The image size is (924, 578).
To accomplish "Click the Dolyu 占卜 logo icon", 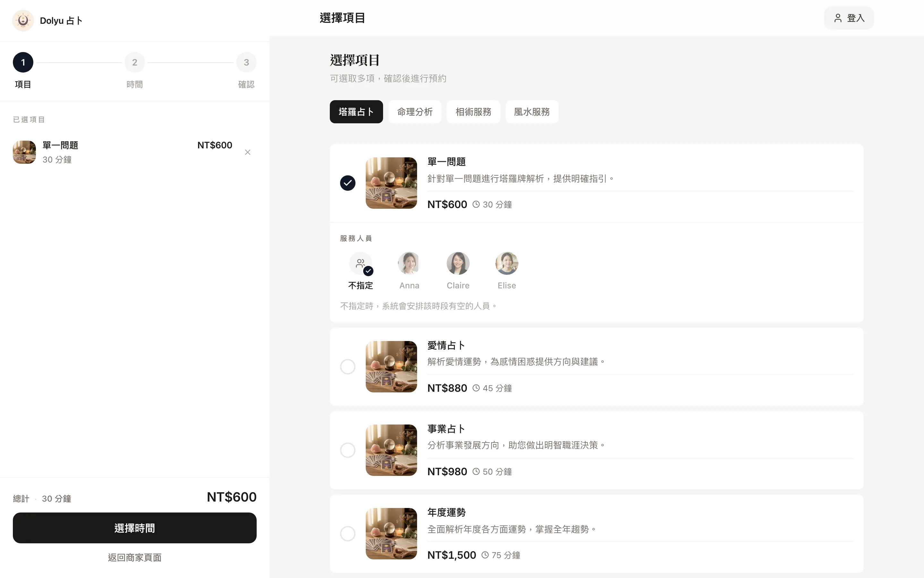I will pos(23,21).
